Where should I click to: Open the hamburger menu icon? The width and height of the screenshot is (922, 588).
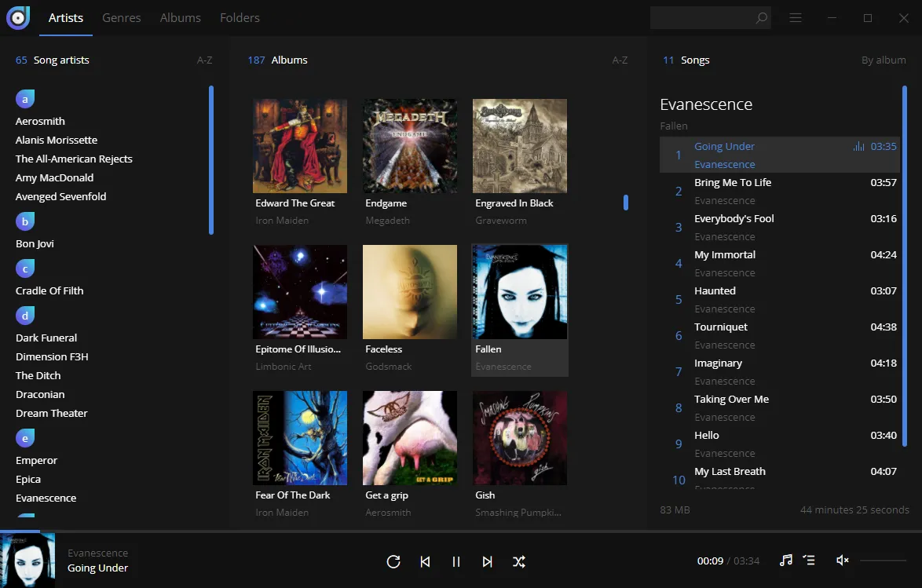[796, 17]
